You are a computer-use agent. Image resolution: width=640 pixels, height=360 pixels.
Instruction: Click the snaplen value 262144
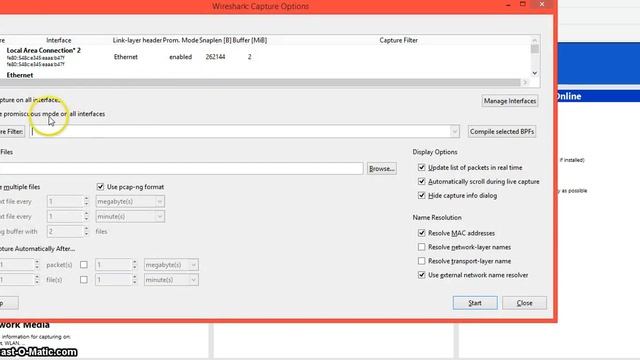[x=215, y=57]
